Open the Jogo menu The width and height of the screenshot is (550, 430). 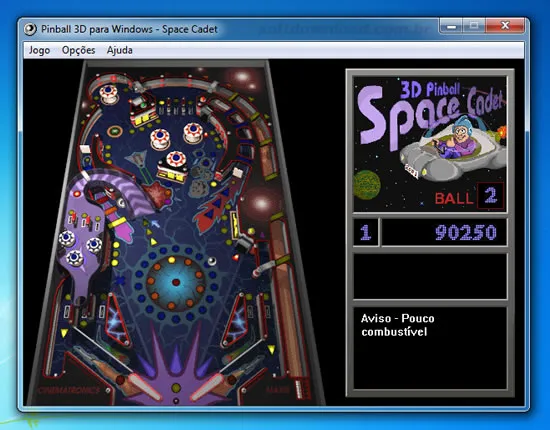pos(39,50)
